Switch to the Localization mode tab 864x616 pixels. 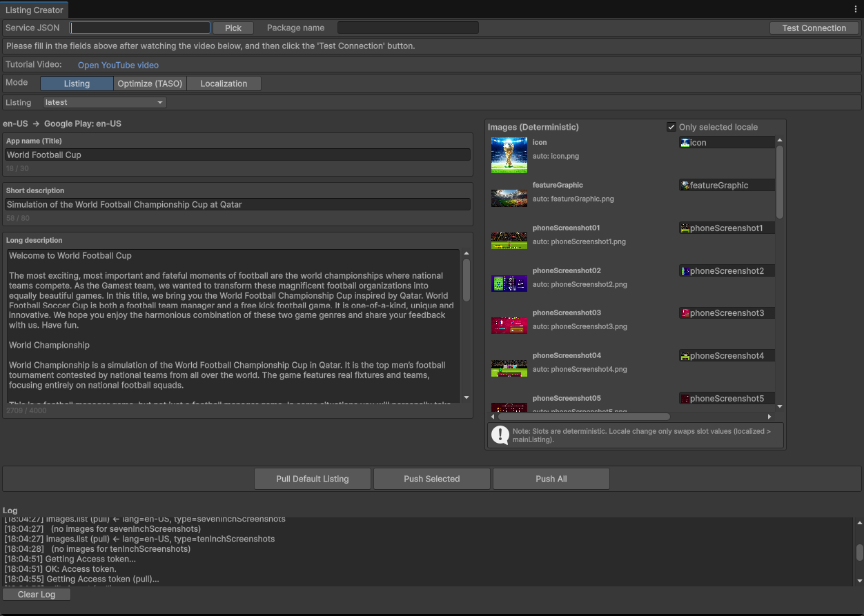tap(224, 83)
